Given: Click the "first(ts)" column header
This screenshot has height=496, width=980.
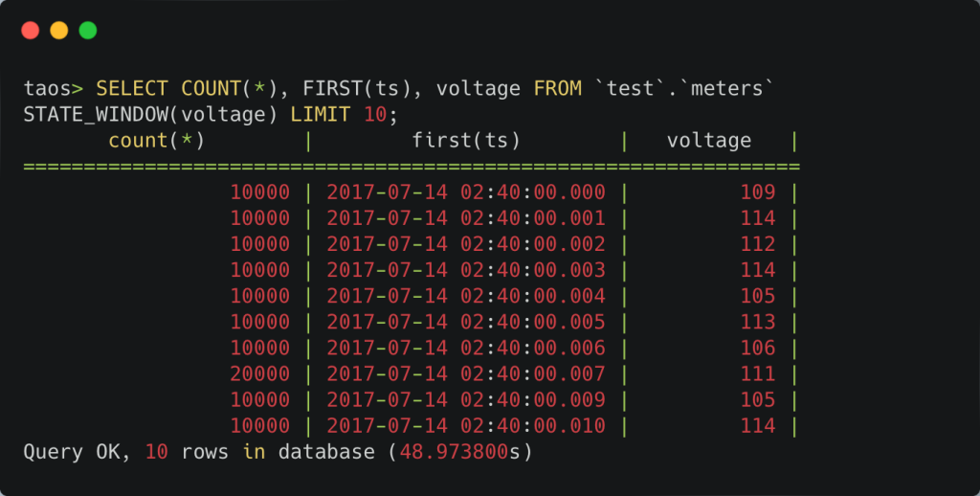Looking at the screenshot, I should click(466, 141).
